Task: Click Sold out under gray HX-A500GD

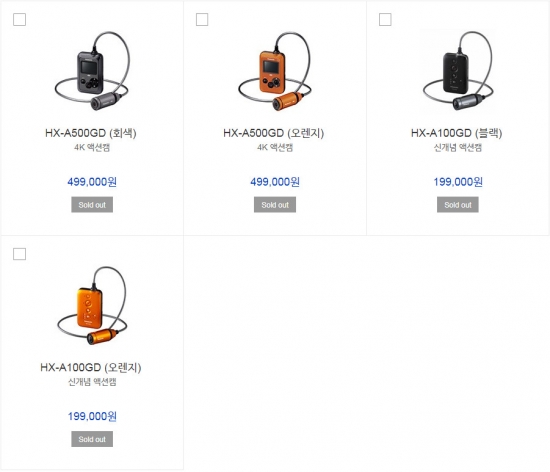Action: 92,205
